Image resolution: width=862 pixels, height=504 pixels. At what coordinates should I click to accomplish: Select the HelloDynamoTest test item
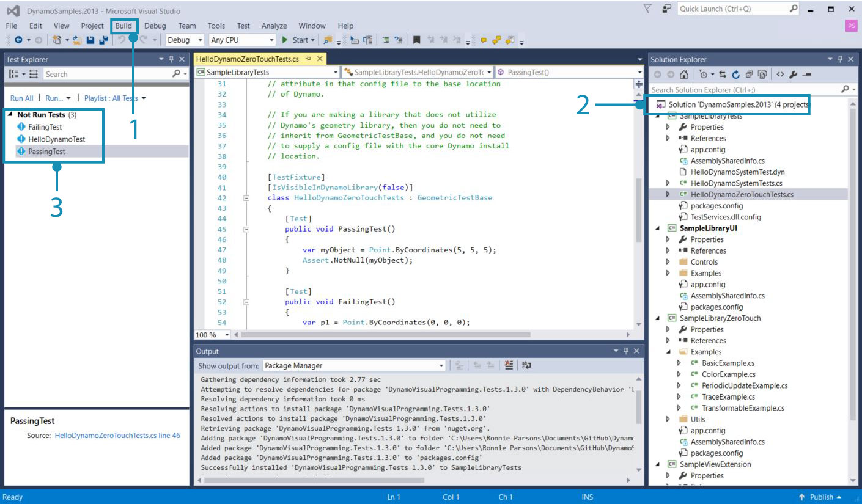click(57, 139)
